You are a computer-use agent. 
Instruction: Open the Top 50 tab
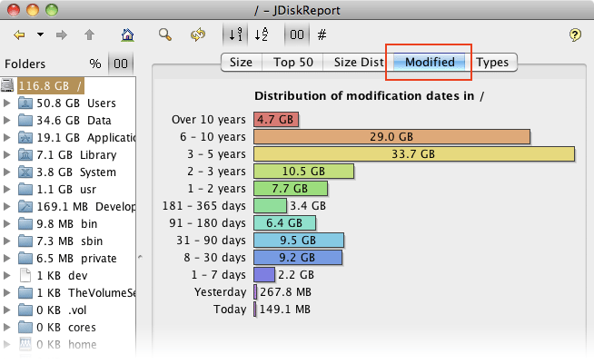(293, 62)
